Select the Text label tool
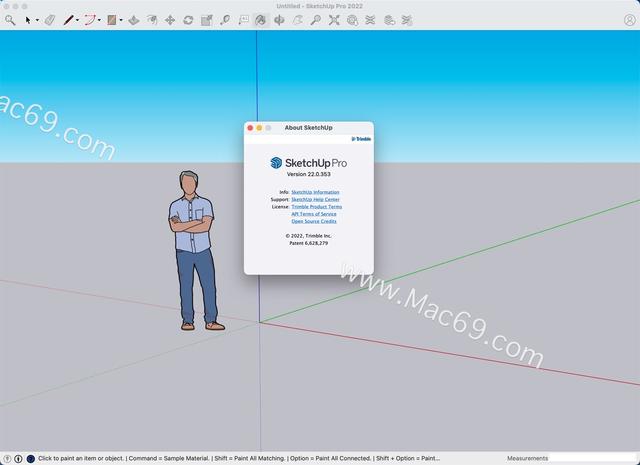 point(243,20)
